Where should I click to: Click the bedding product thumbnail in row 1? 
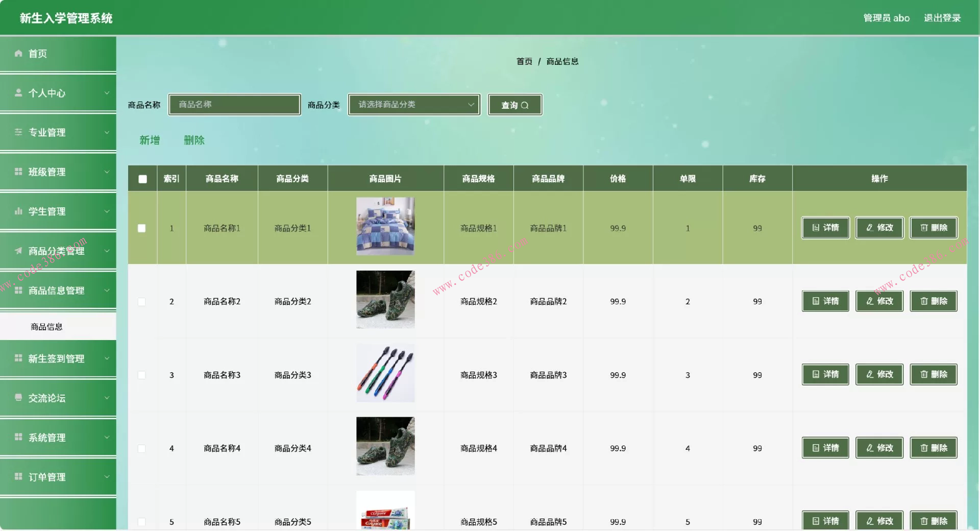pyautogui.click(x=385, y=226)
